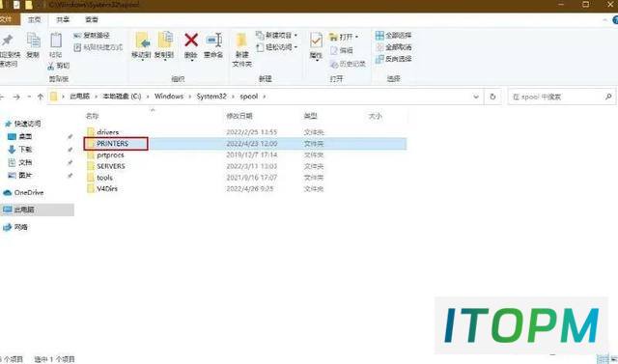Expand the Open button dropdown arrow

click(x=356, y=37)
